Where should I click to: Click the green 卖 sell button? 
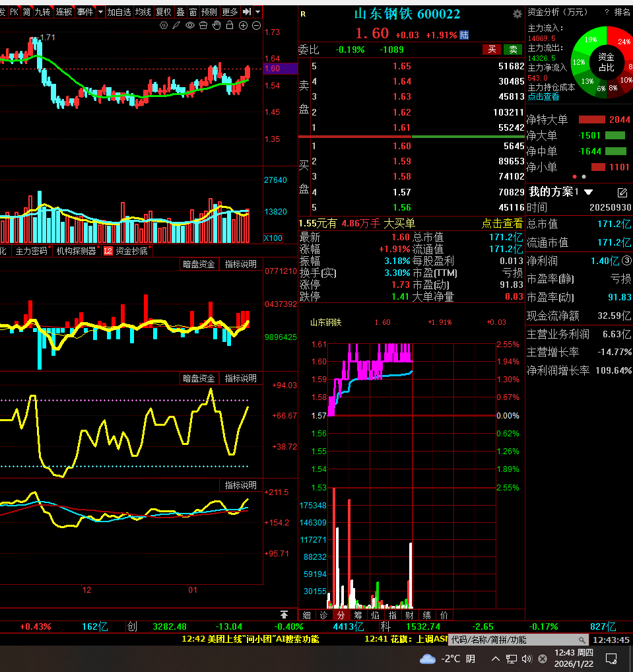coord(513,50)
